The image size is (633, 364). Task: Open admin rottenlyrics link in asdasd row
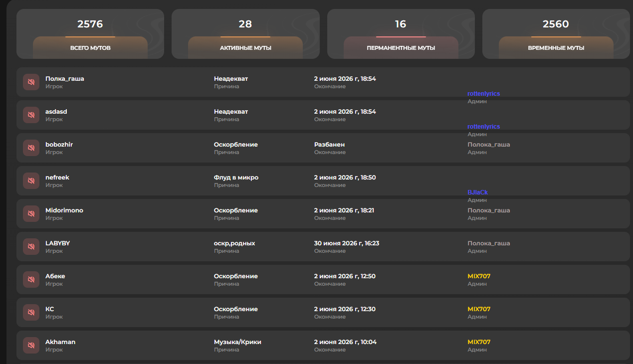pos(483,127)
